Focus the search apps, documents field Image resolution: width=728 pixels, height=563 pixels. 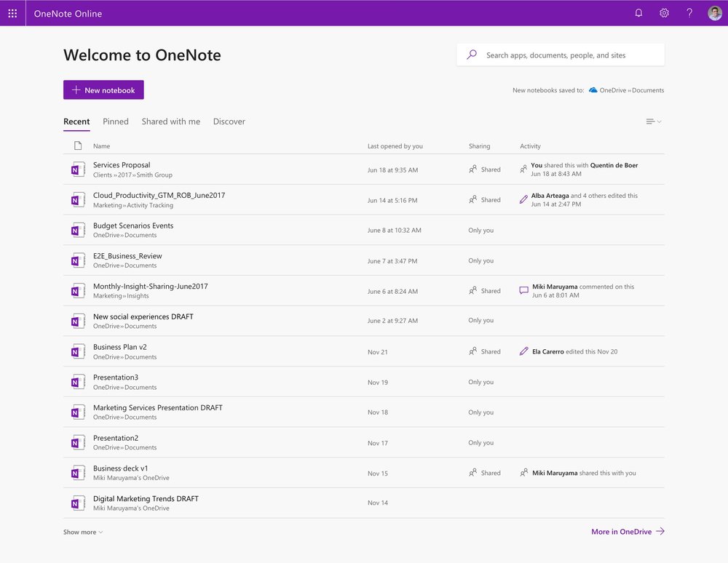561,55
